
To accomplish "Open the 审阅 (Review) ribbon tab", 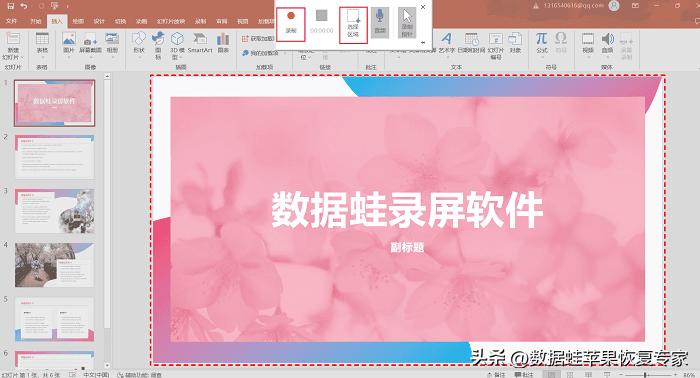I will tap(221, 21).
